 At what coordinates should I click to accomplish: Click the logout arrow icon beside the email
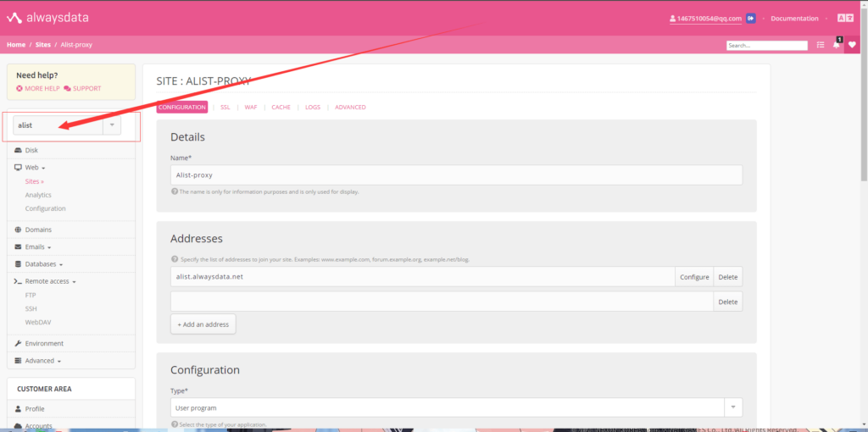(751, 19)
